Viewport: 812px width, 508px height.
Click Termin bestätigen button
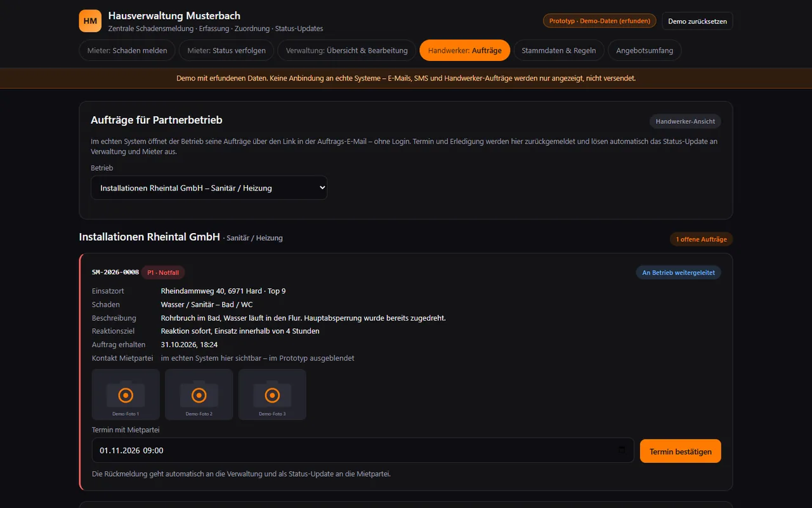tap(681, 451)
